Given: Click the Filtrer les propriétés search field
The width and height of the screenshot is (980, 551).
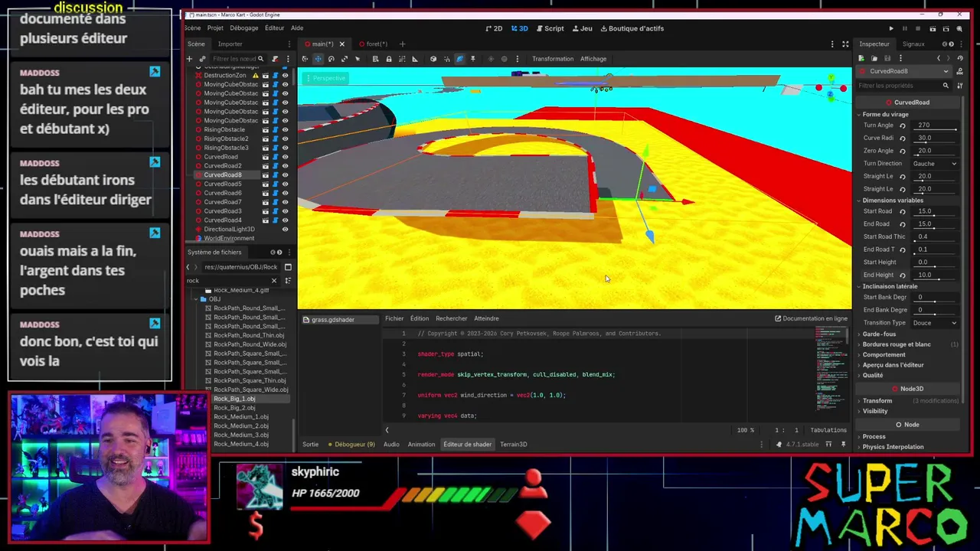Looking at the screenshot, I should 898,86.
